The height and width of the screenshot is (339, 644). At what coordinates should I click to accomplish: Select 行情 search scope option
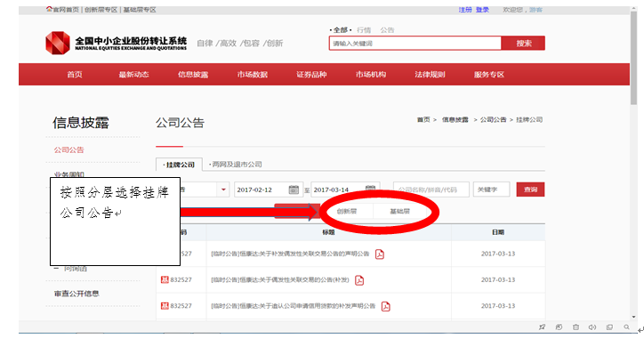coord(364,30)
